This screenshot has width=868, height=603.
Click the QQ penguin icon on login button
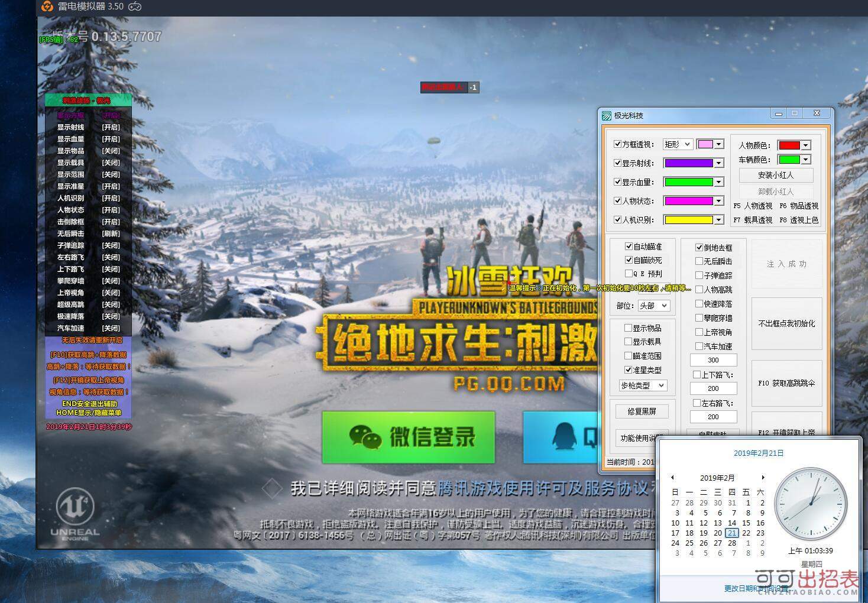point(564,437)
